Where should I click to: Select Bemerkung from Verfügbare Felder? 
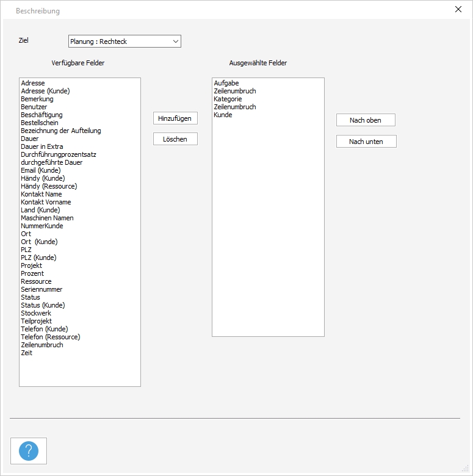click(37, 99)
